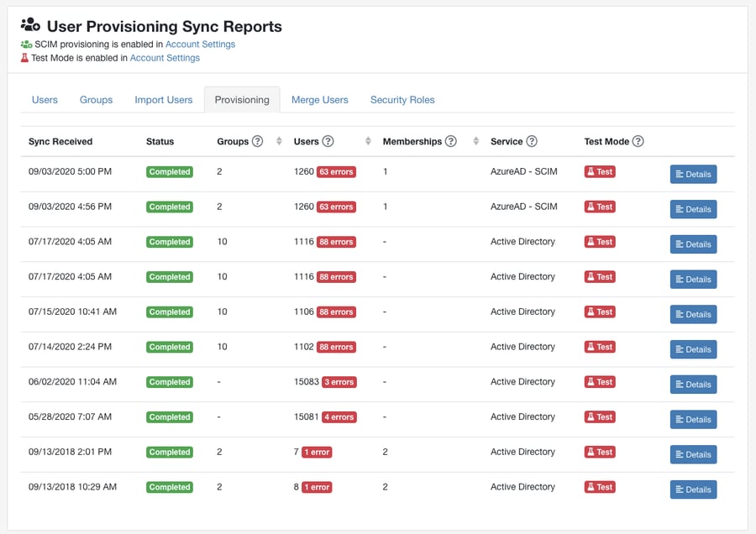Open the Security Roles tab
The width and height of the screenshot is (756, 534).
402,99
